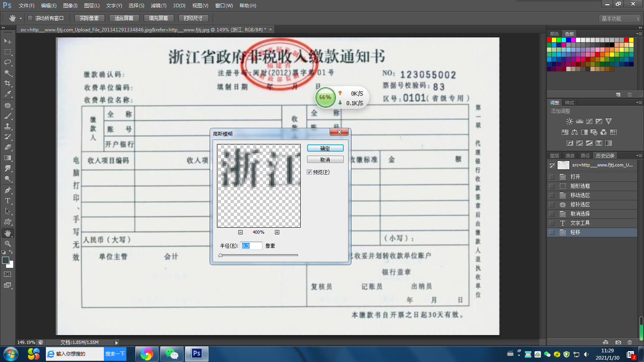
Task: Click 取消 in Gaussian Blur dialog
Action: [325, 160]
